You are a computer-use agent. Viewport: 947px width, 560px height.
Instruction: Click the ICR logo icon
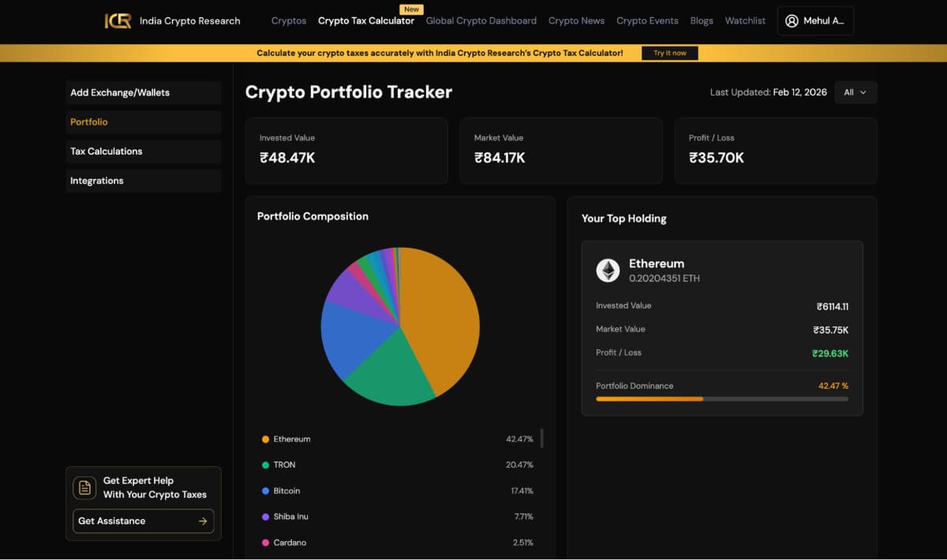pos(118,21)
